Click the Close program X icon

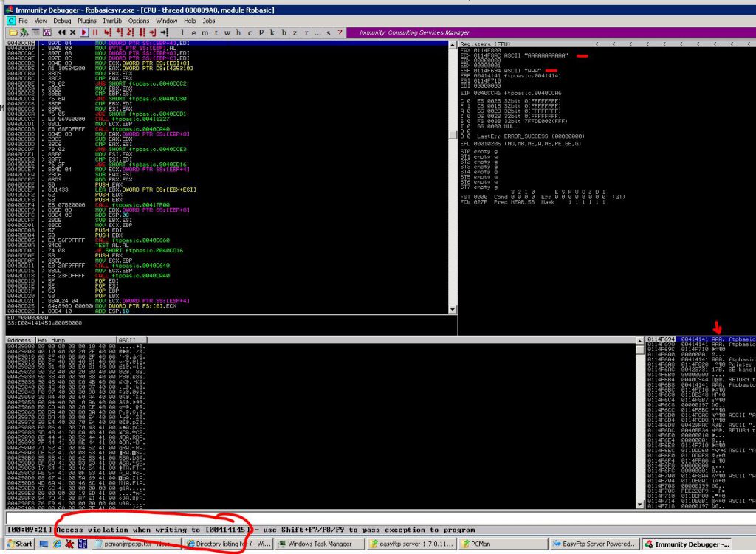click(73, 32)
